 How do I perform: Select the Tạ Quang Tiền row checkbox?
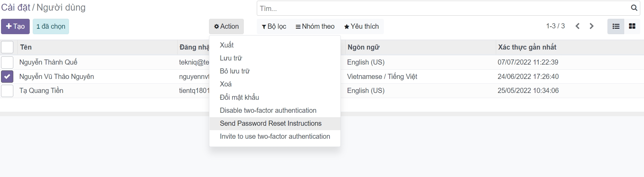point(7,91)
